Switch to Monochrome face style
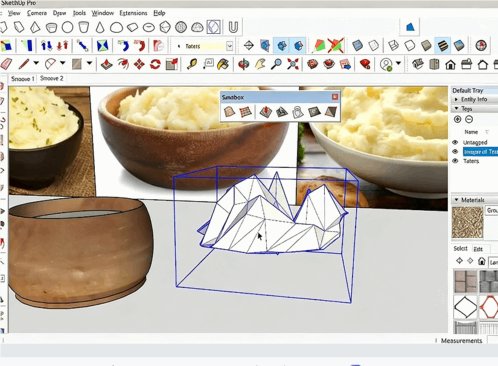This screenshot has width=498, height=366. [x=459, y=45]
